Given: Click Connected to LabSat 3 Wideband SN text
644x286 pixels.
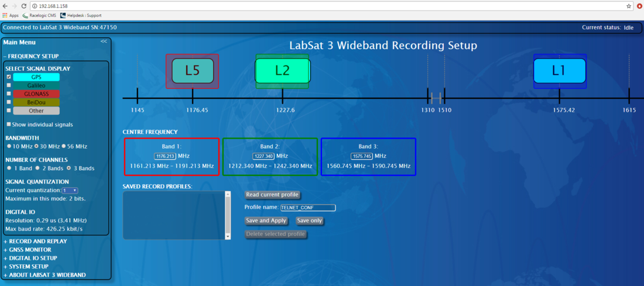Looking at the screenshot, I should coord(60,27).
